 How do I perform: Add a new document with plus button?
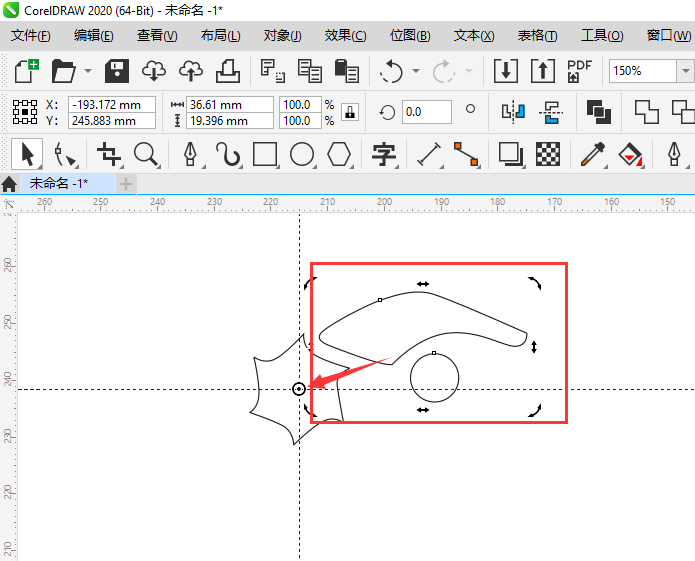(126, 184)
